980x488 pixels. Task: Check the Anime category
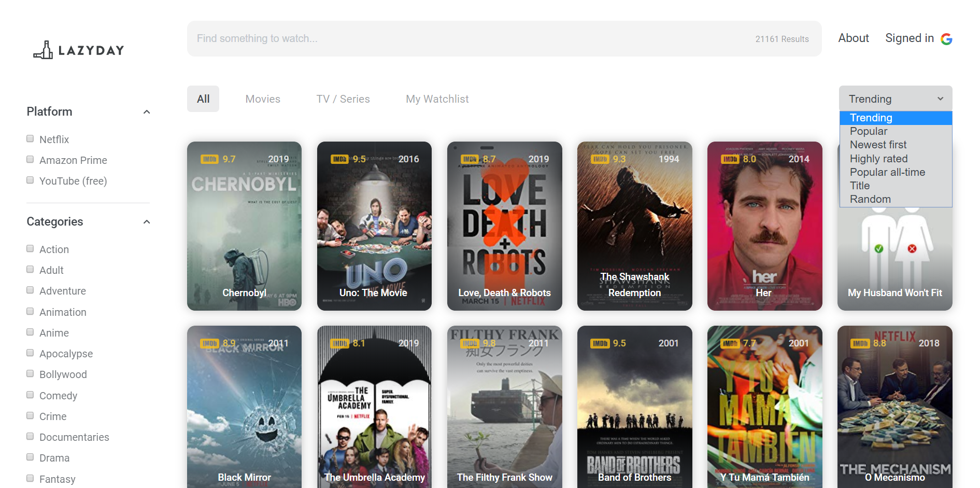[30, 332]
